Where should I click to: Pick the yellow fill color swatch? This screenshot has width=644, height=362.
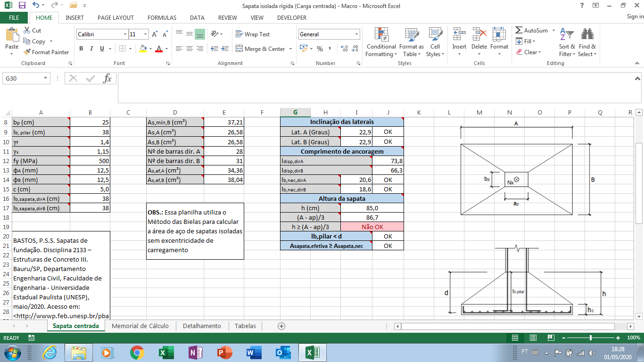coord(144,49)
